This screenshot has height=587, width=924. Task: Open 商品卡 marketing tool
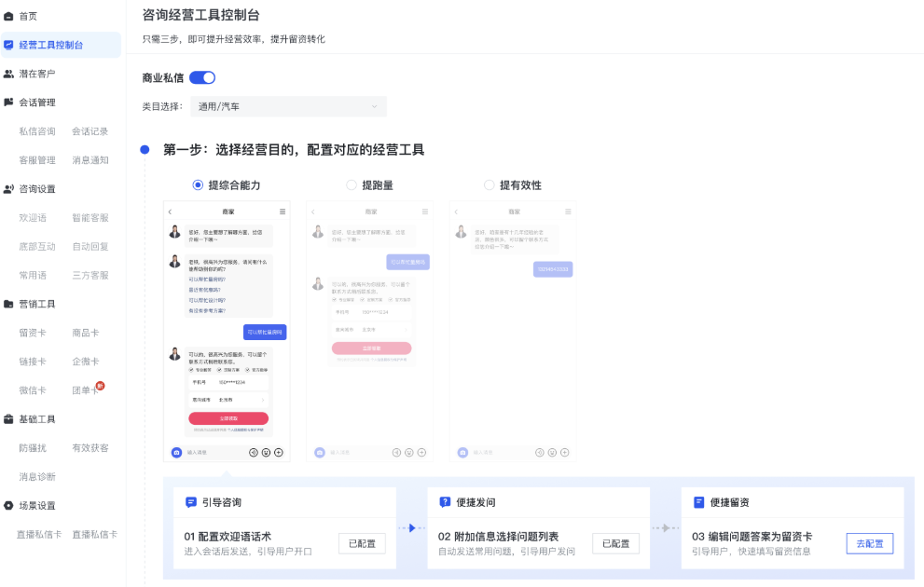tap(86, 334)
